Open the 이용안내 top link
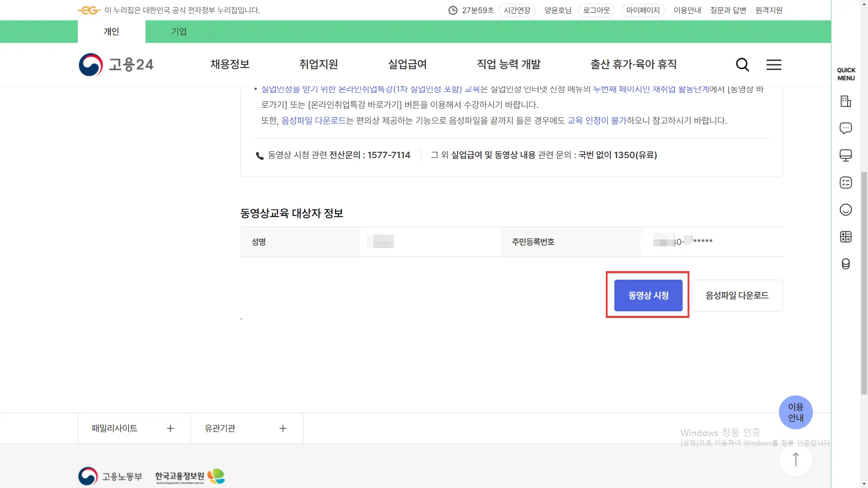The height and width of the screenshot is (488, 868). point(687,10)
